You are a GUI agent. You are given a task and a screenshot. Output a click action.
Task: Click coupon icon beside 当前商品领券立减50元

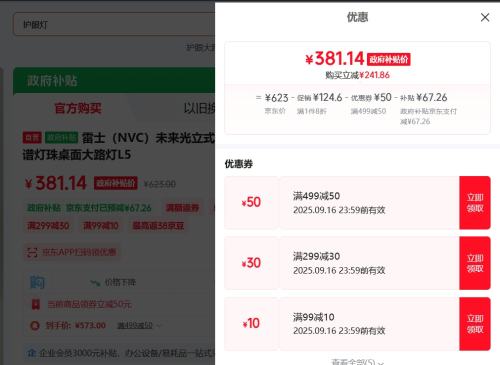tap(35, 304)
